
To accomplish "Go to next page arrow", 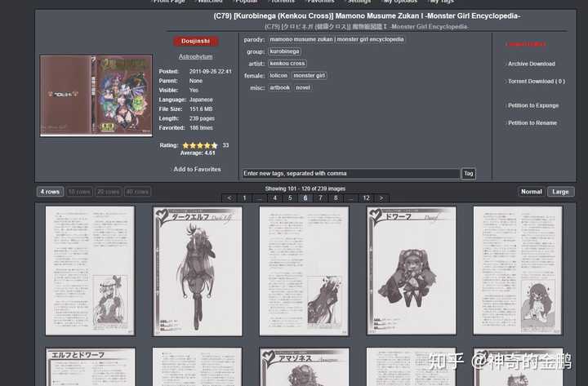I will 381,197.
